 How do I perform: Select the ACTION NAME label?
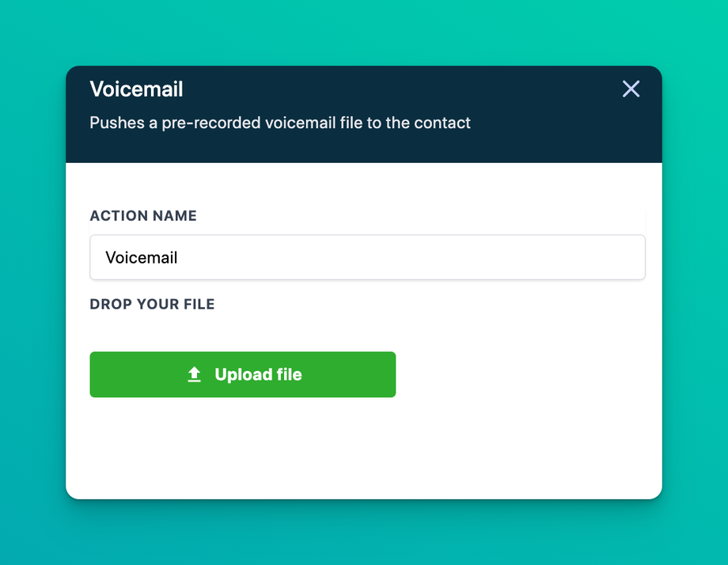(143, 216)
